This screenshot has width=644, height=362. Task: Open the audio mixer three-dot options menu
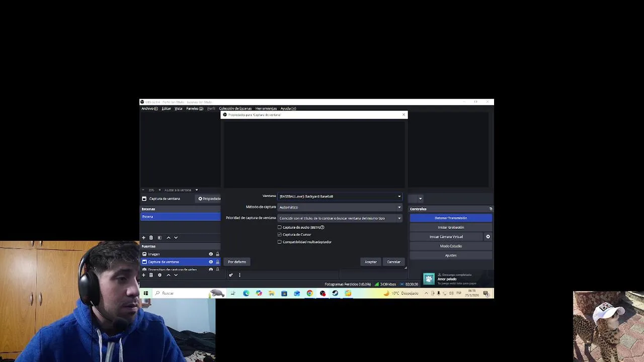click(239, 275)
